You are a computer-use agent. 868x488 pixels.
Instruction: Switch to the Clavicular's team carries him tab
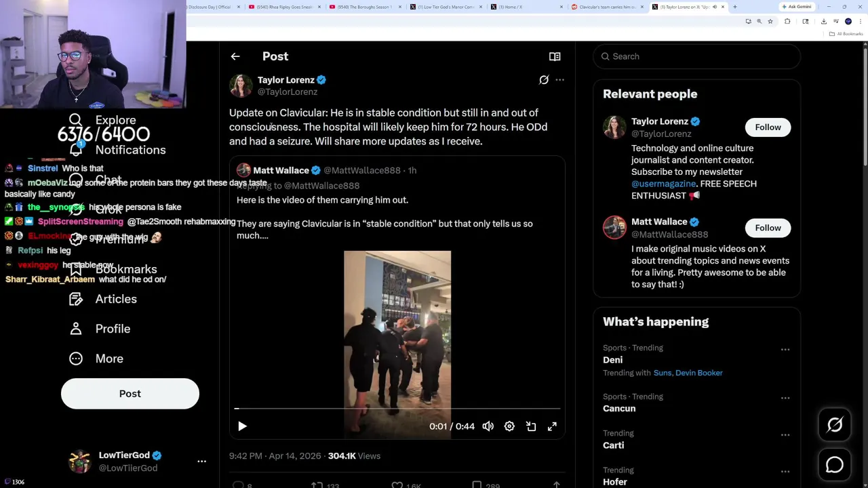[608, 7]
